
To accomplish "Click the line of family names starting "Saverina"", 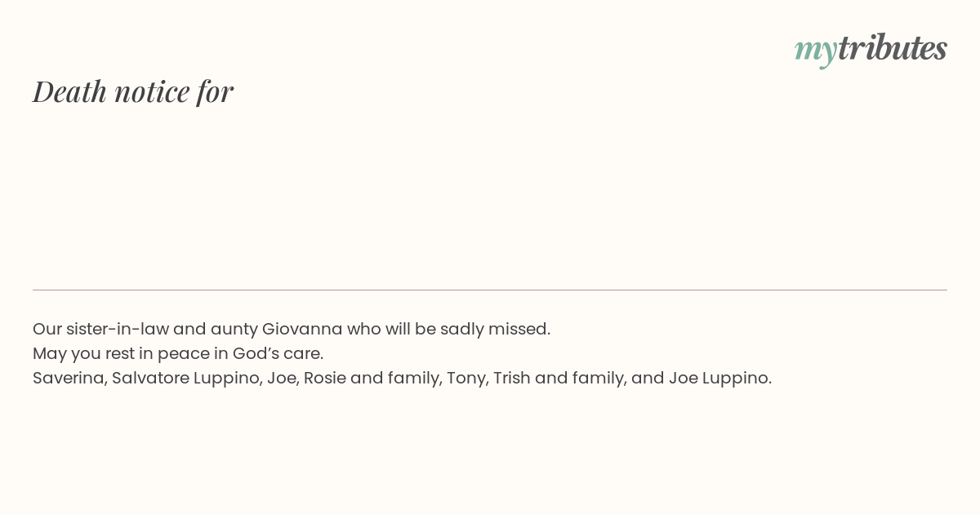I will pos(402,378).
